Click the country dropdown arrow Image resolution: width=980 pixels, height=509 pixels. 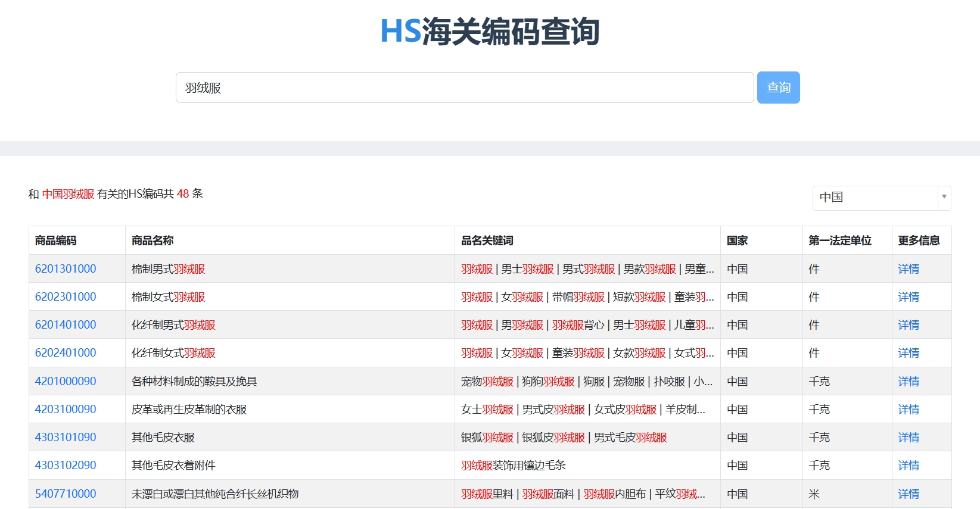(944, 196)
